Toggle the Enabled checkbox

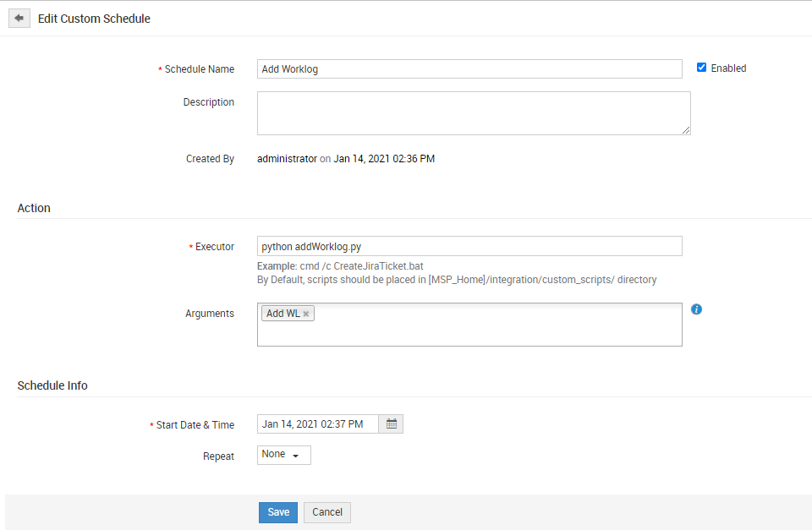pyautogui.click(x=701, y=68)
